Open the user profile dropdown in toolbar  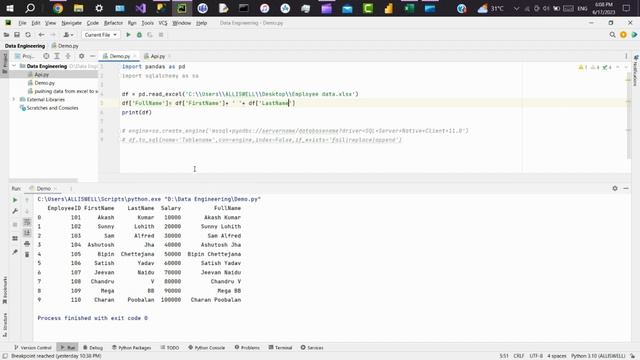click(x=68, y=35)
